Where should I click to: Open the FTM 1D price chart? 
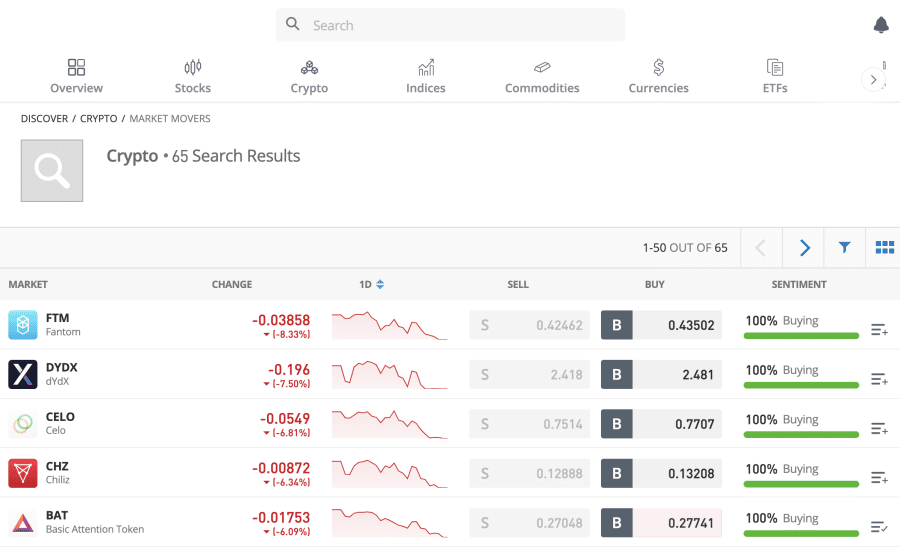click(389, 325)
